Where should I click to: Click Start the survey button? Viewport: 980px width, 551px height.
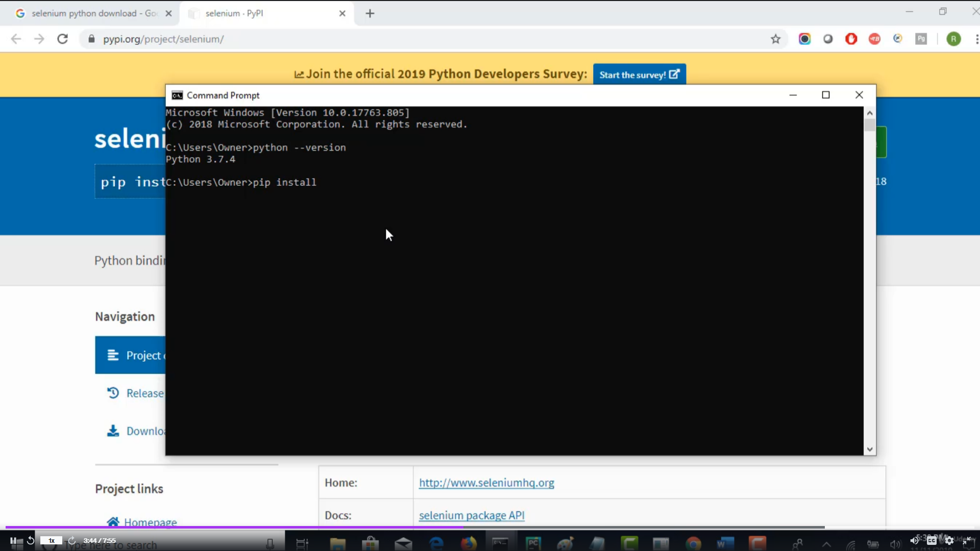[639, 74]
